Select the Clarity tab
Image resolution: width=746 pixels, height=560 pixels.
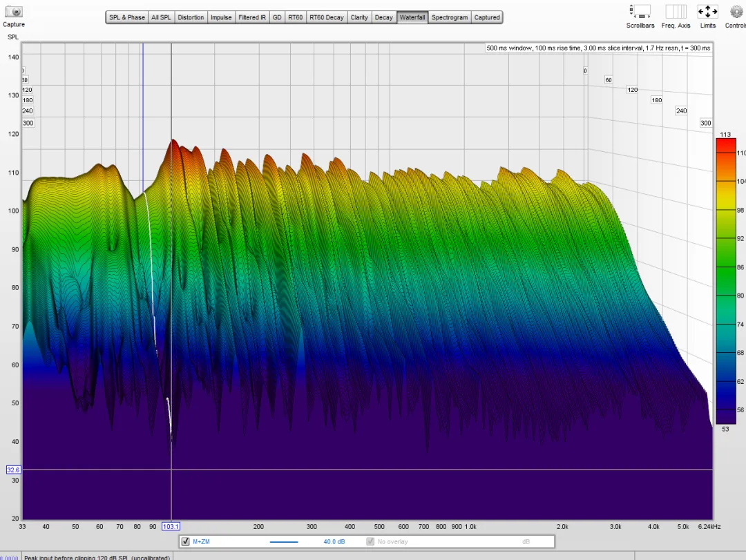point(359,17)
